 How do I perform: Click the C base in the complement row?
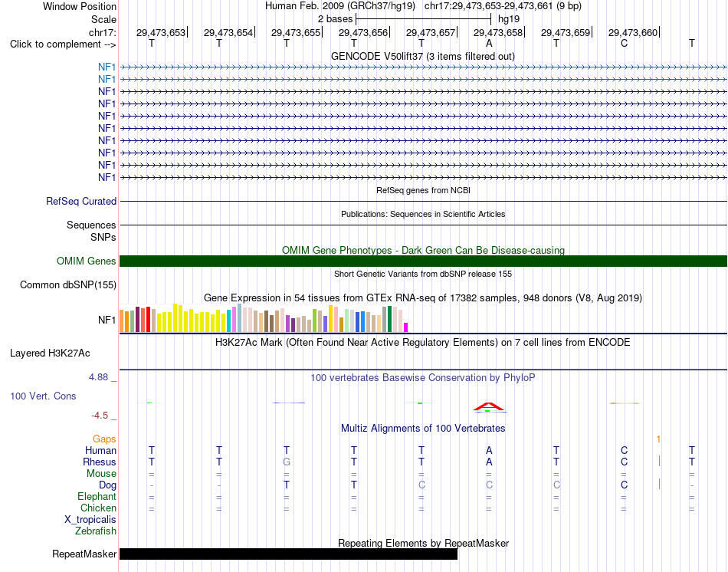click(x=624, y=43)
